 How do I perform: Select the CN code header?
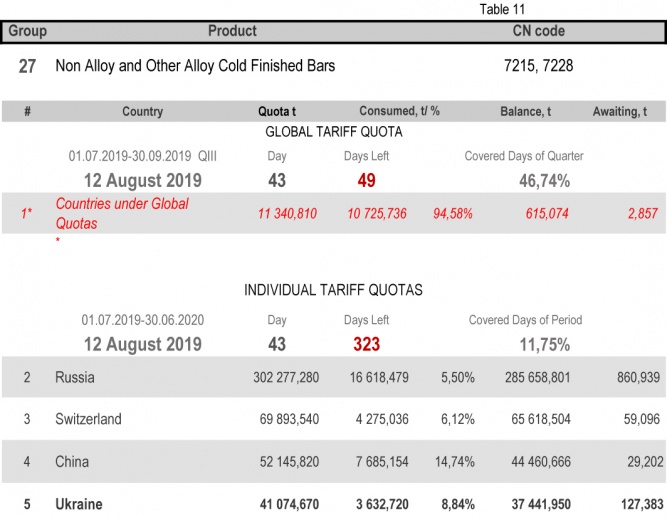coord(538,31)
